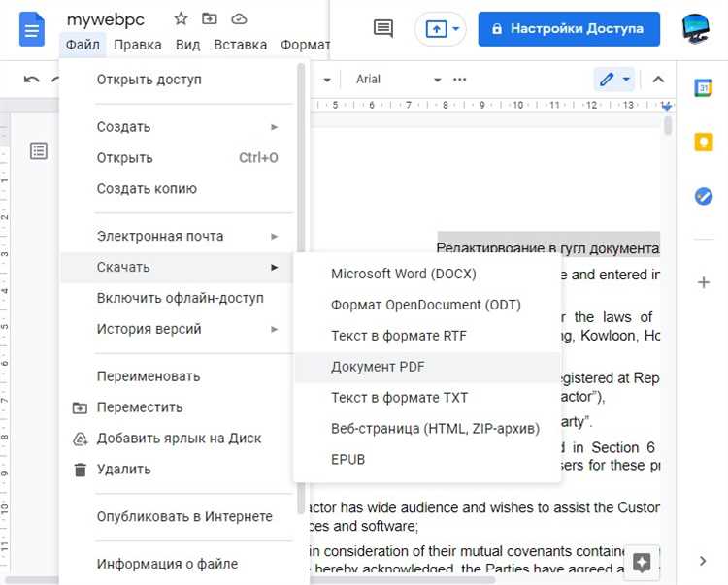The image size is (728, 585).
Task: Check cloud save status icon
Action: pos(239,19)
